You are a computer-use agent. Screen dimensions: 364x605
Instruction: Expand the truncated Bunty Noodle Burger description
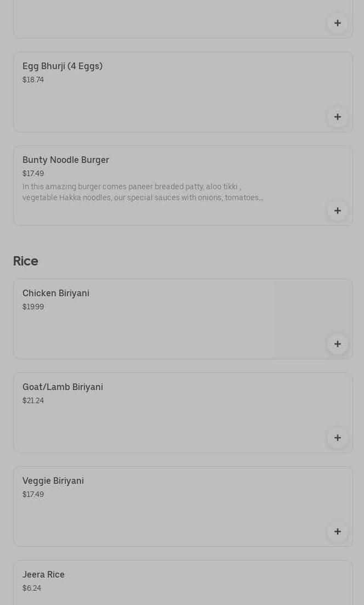pos(143,193)
